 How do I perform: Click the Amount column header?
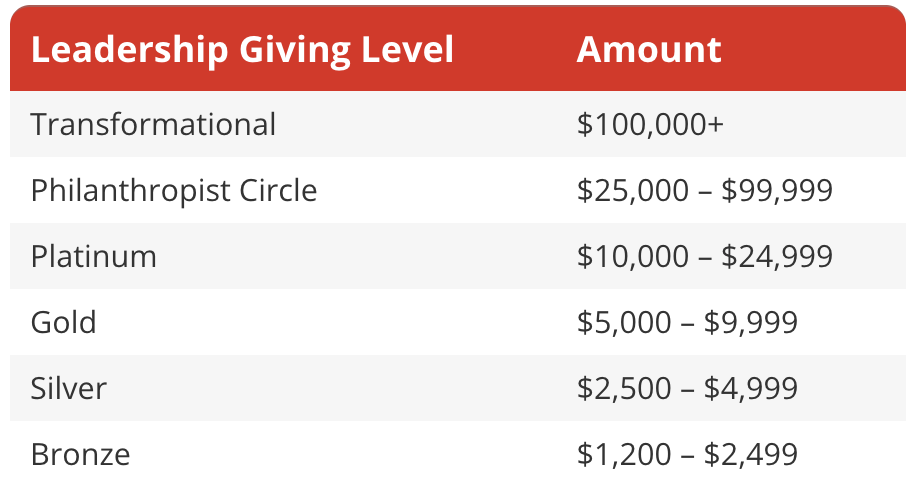coord(649,50)
